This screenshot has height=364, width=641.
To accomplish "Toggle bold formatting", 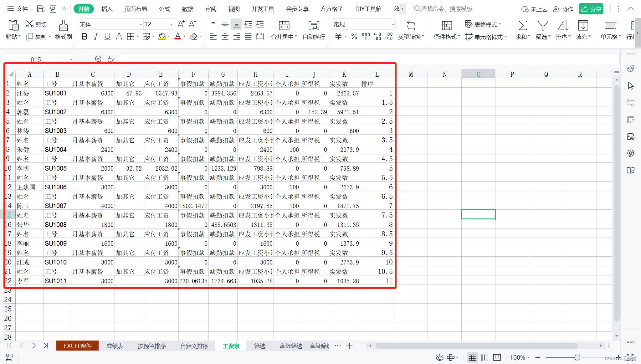I will pos(85,37).
